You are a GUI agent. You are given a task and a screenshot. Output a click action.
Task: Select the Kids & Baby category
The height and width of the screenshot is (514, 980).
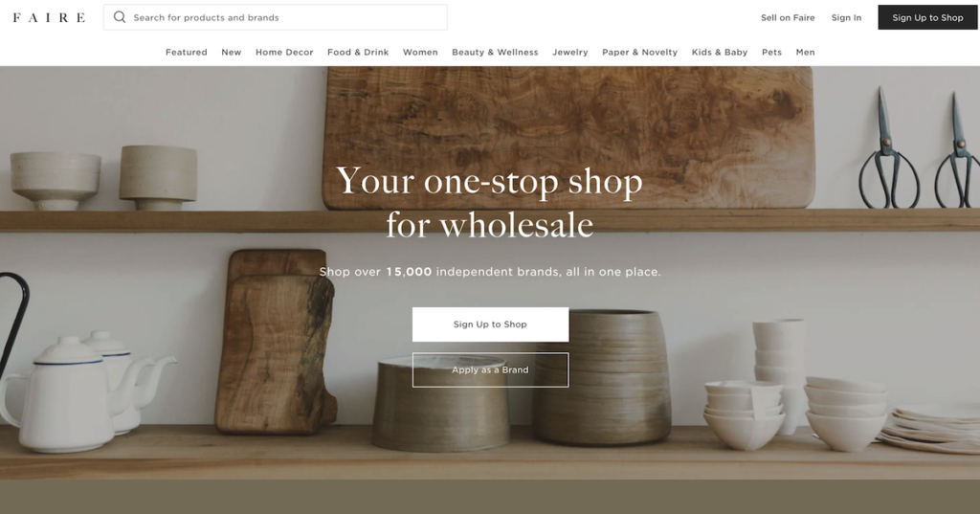pos(720,52)
